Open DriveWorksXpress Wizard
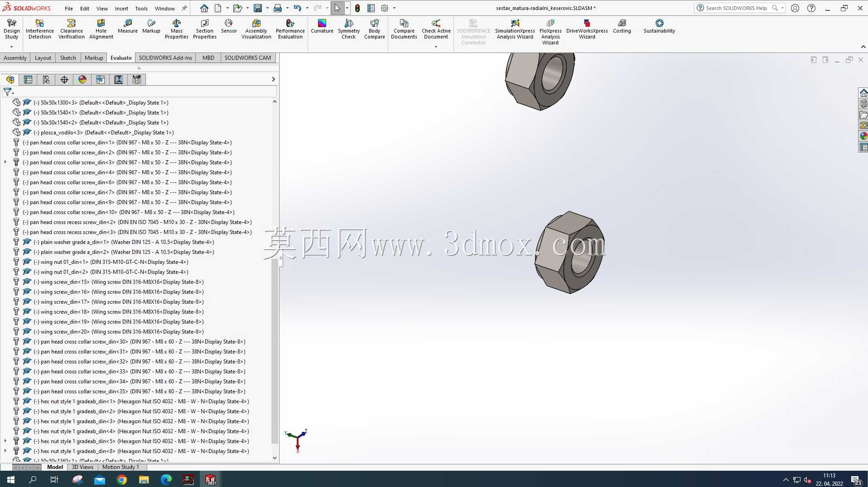Screen dimensions: 868x487 [x=587, y=29]
